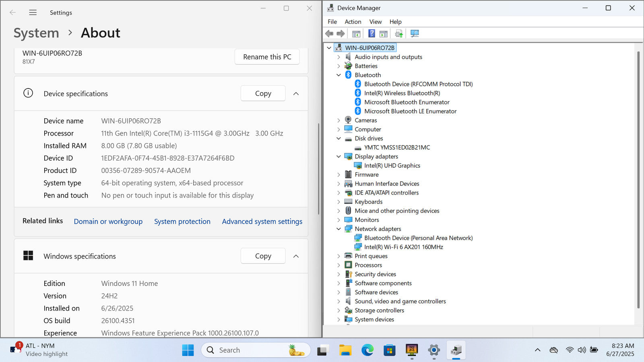Click the Update device driver toolbar icon

(399, 33)
